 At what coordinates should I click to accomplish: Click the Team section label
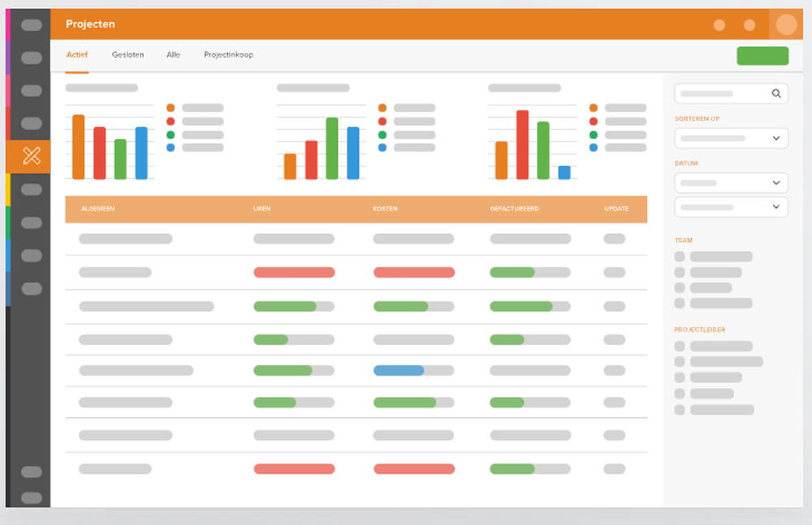(x=683, y=241)
